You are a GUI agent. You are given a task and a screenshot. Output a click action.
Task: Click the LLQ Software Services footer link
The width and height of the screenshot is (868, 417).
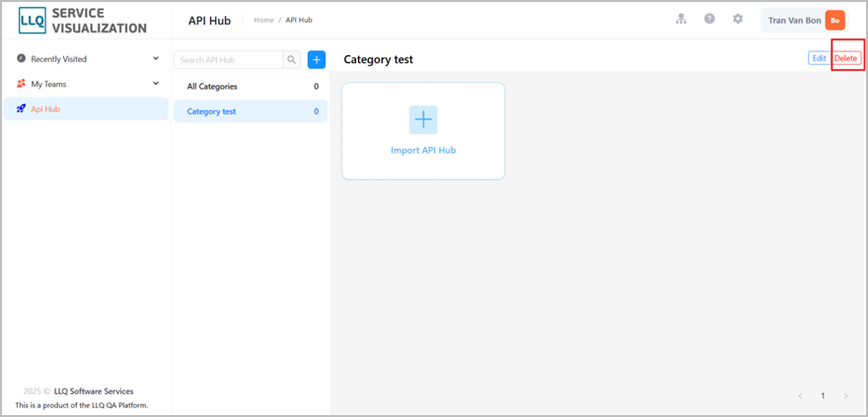pos(94,391)
